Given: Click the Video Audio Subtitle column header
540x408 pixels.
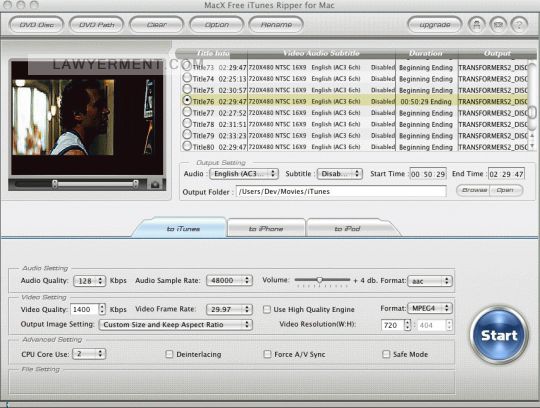Looking at the screenshot, I should pos(321,53).
